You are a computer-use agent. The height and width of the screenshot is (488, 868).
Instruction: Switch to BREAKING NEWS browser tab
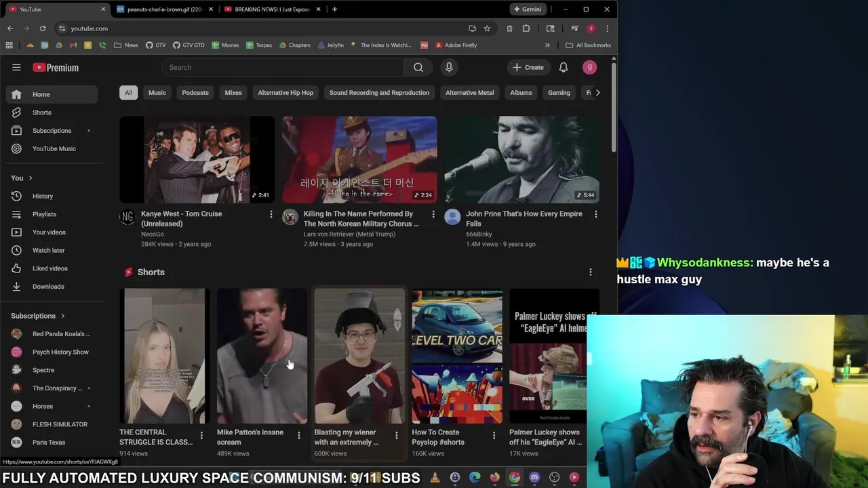(x=272, y=9)
